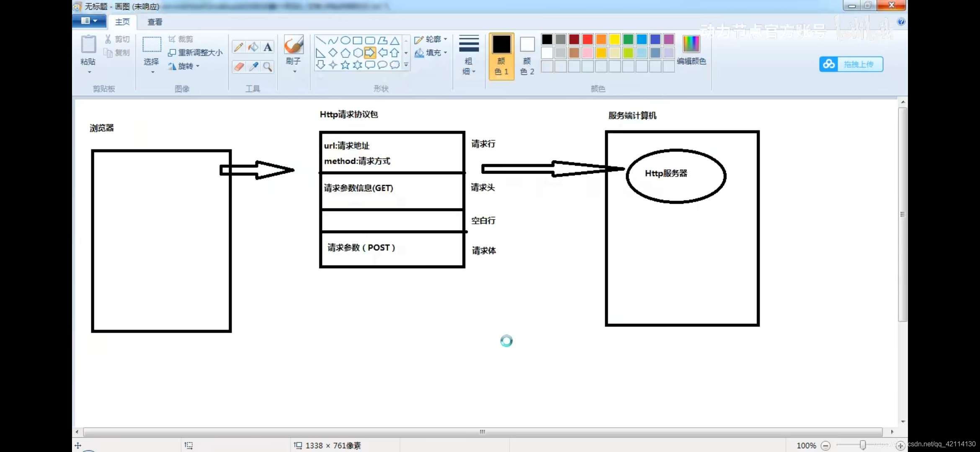
Task: Select the right arrow shape
Action: pos(370,53)
